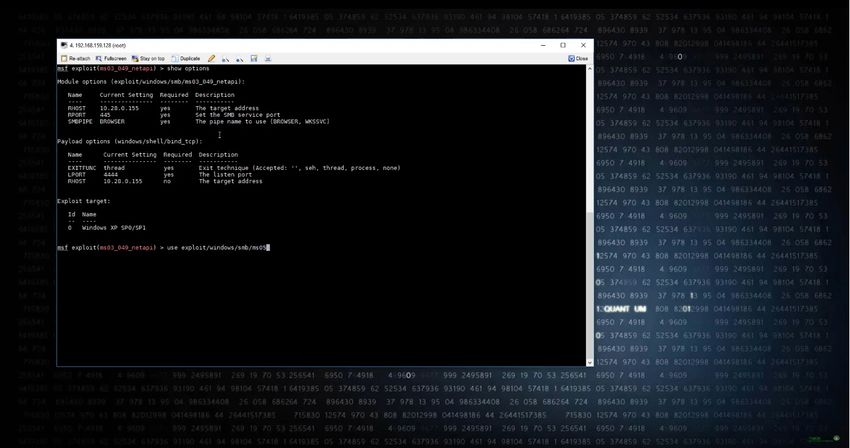Minimize the terminal window
The height and width of the screenshot is (448, 850).
click(x=543, y=46)
